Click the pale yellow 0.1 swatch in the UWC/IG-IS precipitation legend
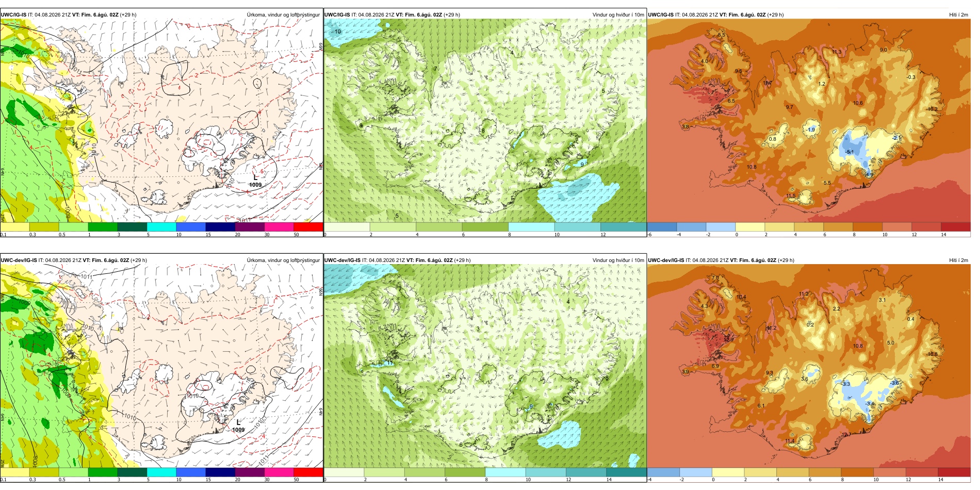 tap(14, 226)
